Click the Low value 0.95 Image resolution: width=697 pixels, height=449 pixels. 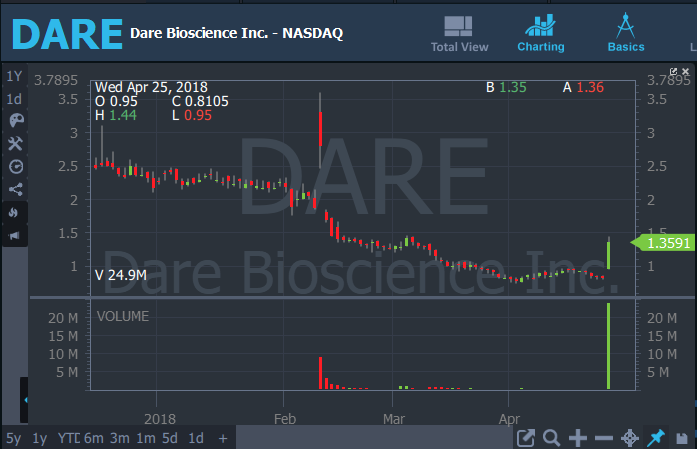[x=198, y=115]
